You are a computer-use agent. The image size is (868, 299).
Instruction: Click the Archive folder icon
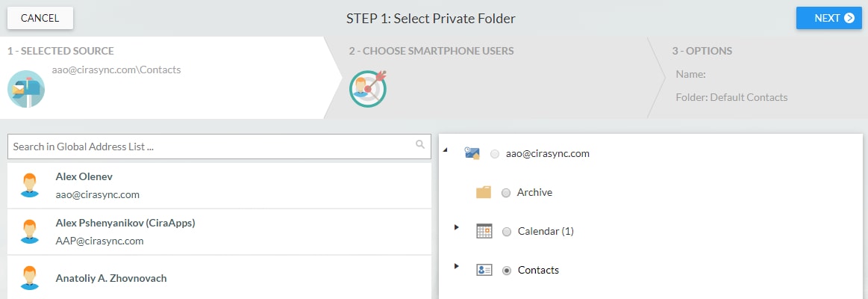484,193
